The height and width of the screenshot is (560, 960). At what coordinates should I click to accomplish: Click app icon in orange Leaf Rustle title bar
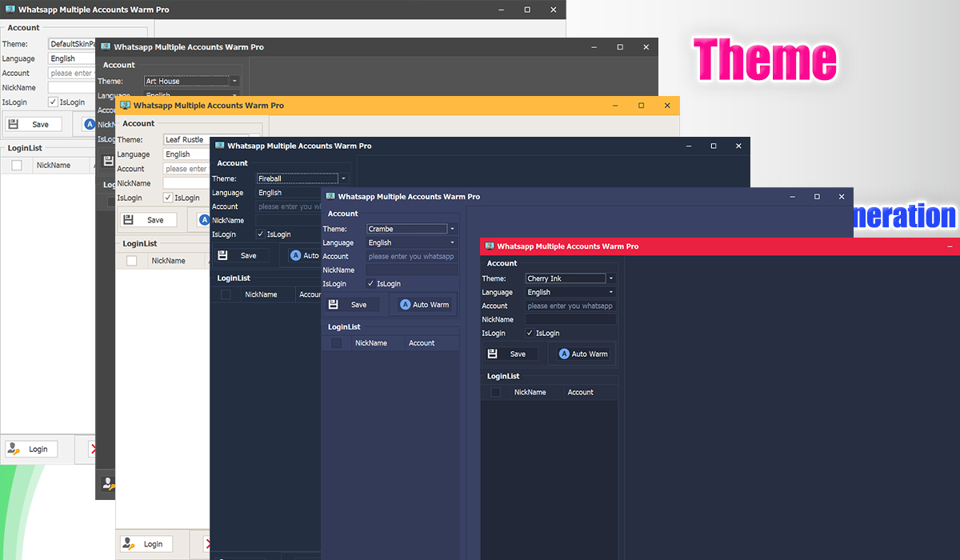(125, 106)
